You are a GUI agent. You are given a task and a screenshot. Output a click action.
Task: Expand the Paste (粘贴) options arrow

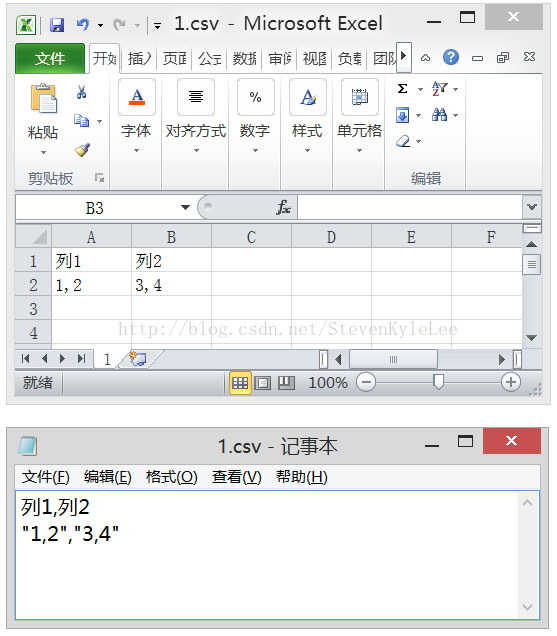click(x=43, y=153)
